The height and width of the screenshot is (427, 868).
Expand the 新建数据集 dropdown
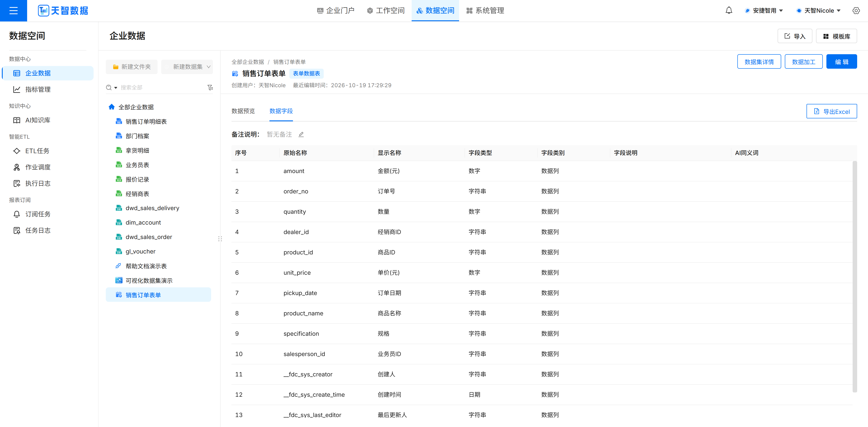[187, 67]
